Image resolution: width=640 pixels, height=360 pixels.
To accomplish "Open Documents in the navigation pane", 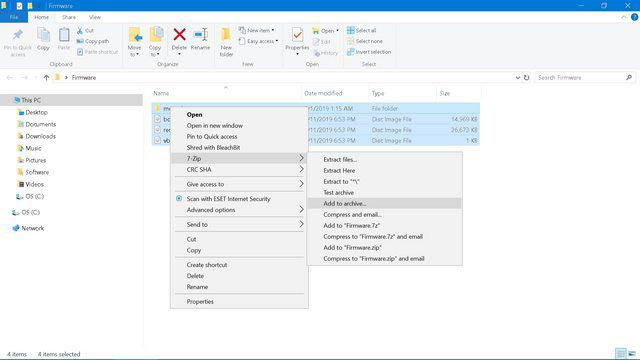I will [40, 124].
